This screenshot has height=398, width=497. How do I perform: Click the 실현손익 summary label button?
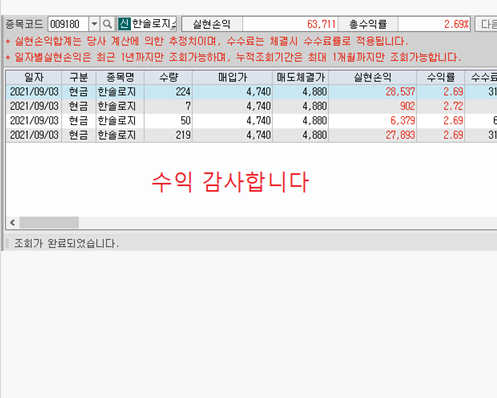(x=212, y=24)
